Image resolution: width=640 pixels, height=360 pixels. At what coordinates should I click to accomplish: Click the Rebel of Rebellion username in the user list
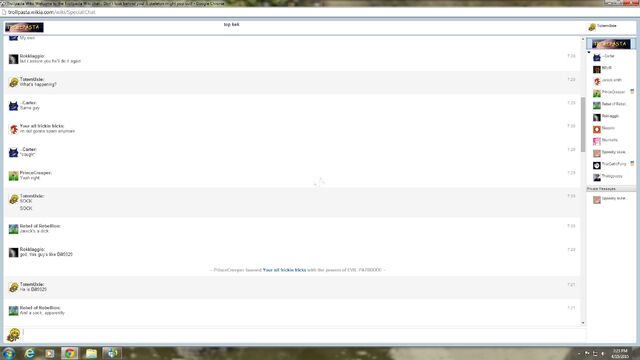click(x=613, y=104)
